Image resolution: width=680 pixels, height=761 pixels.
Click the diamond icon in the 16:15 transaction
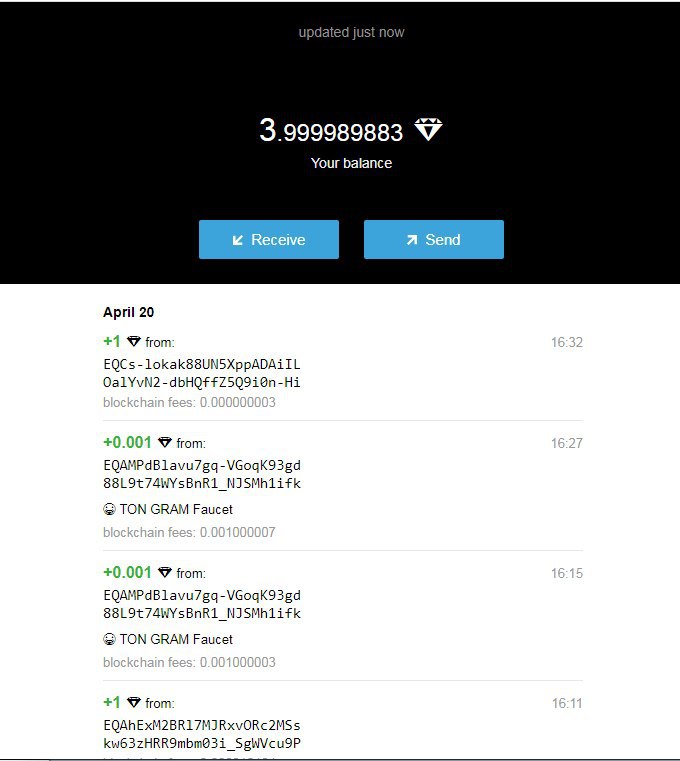pos(165,572)
